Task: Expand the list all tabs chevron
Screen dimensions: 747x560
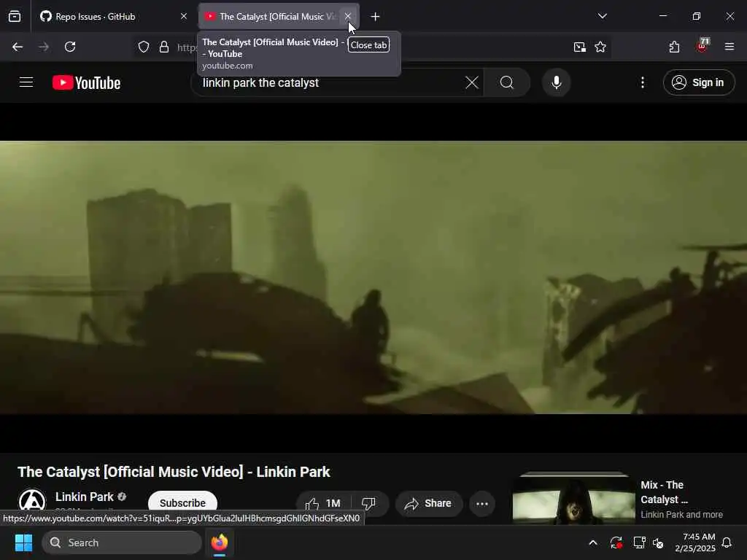Action: pos(602,17)
